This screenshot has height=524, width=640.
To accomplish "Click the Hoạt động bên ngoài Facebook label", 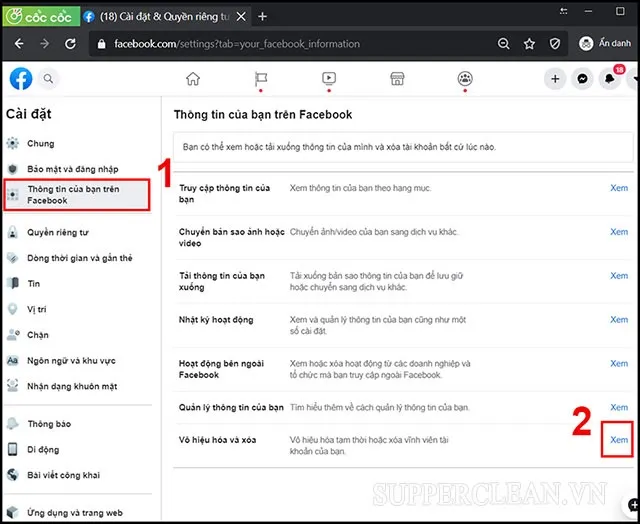I will (222, 369).
